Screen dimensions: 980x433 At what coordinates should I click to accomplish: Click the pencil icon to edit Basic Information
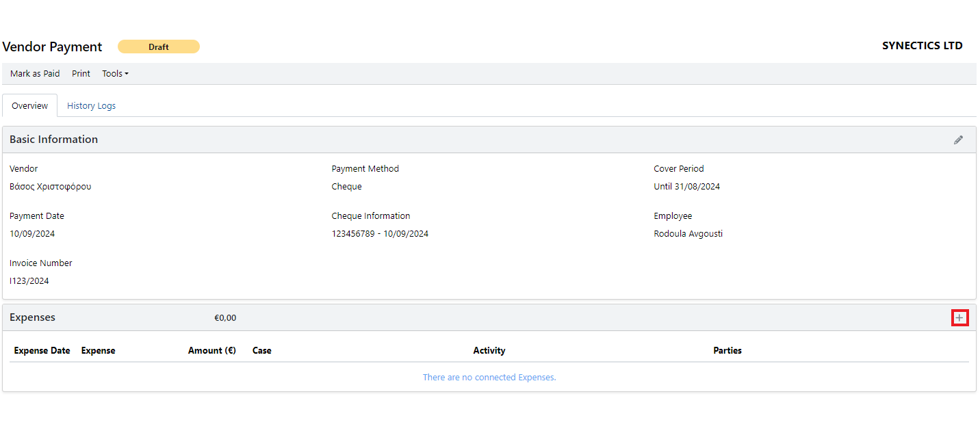pyautogui.click(x=958, y=140)
